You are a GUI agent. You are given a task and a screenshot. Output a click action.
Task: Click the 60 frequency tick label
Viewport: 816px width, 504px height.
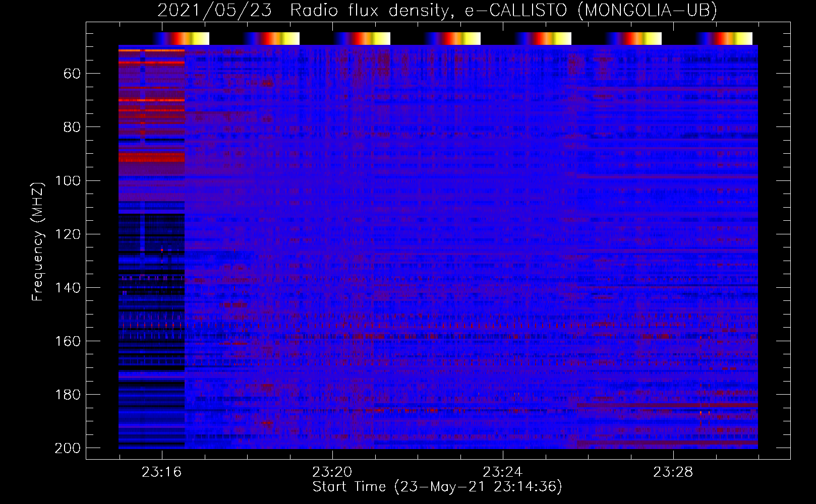(x=72, y=74)
